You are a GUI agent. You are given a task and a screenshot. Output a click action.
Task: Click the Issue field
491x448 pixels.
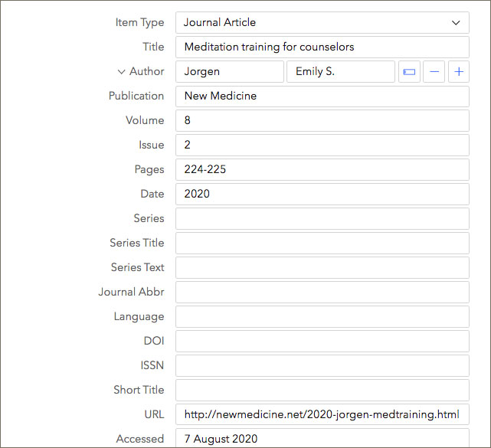(x=322, y=145)
